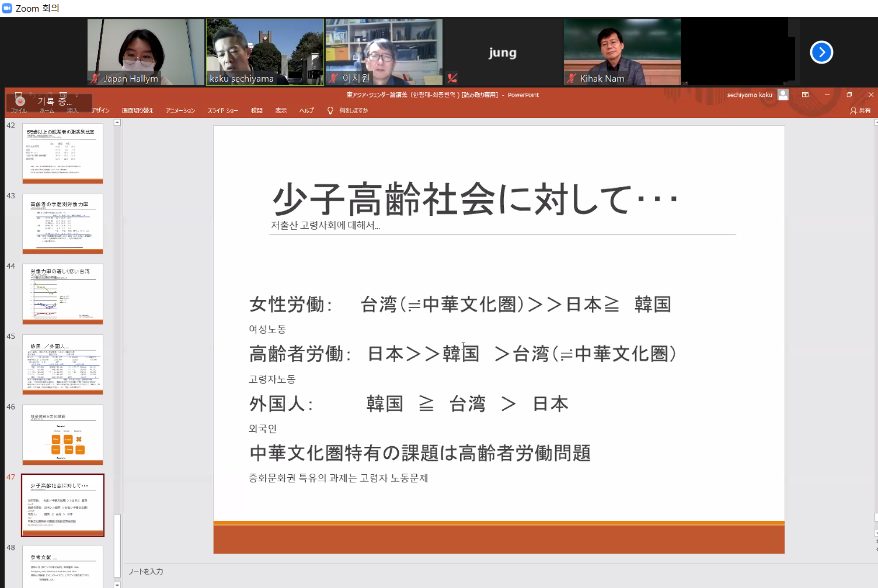878x588 pixels.
Task: Click the ribbon display options icon
Action: [x=806, y=94]
